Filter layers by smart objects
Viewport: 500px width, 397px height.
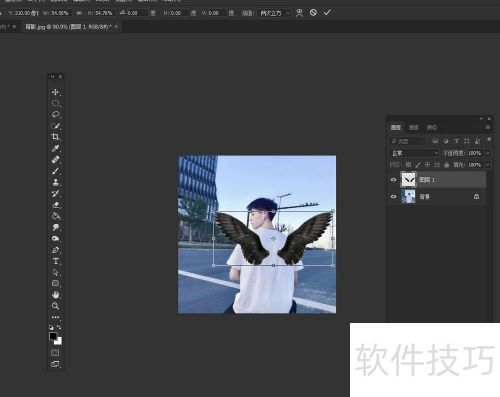click(477, 141)
